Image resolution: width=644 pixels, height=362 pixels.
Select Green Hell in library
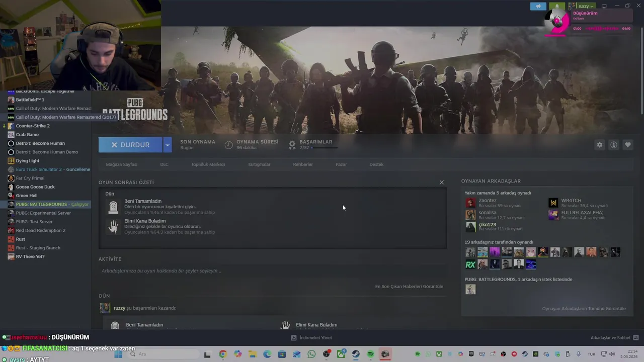click(27, 196)
